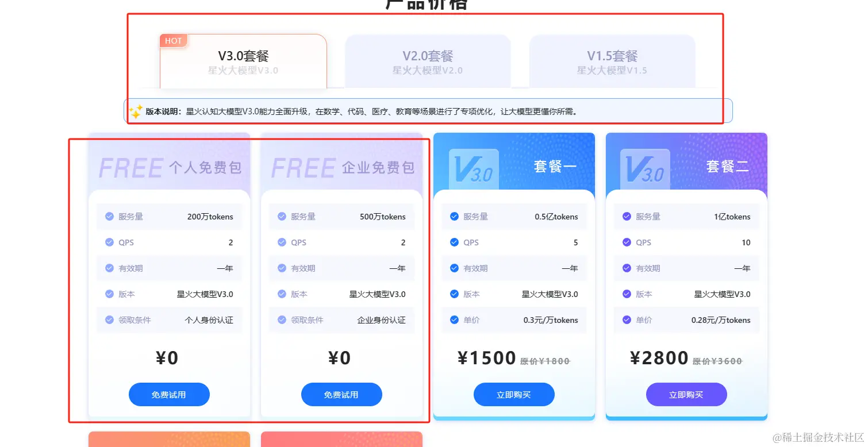Viewport: 868px width, 447px height.
Task: Switch to the V2.0套餐 tab
Action: click(x=428, y=61)
